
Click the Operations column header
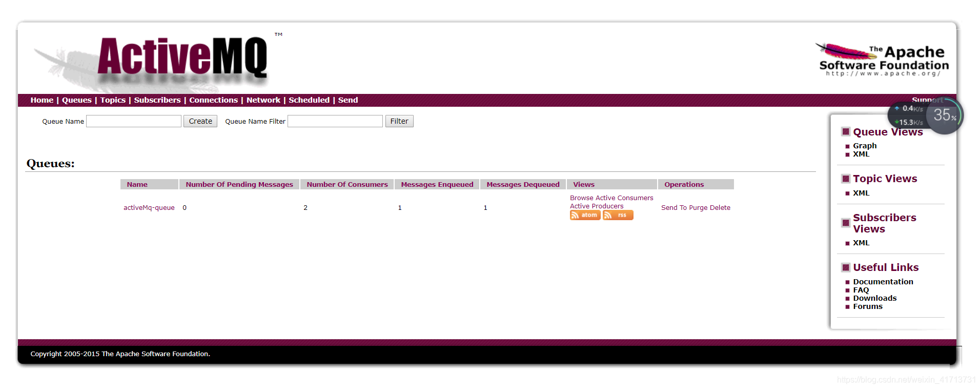pyautogui.click(x=696, y=184)
